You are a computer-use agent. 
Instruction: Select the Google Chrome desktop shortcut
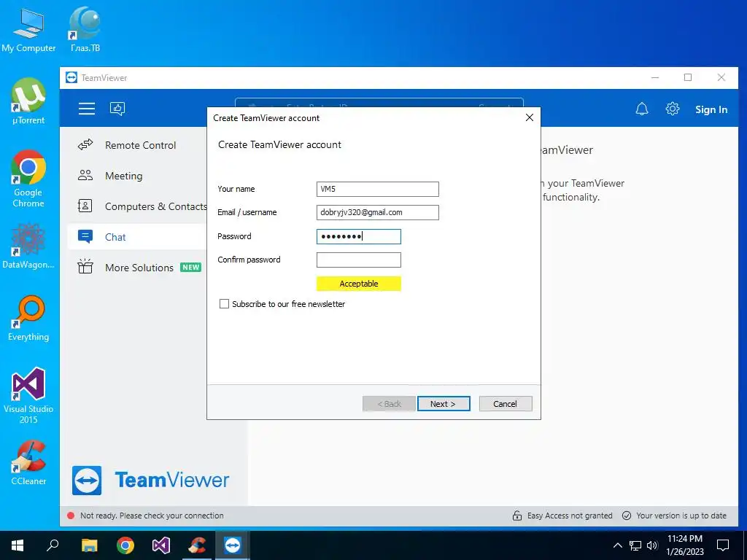click(x=28, y=179)
